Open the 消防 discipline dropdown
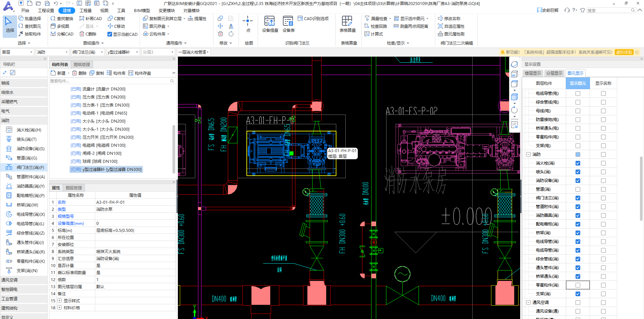This screenshot has height=319, width=644. coord(52,52)
